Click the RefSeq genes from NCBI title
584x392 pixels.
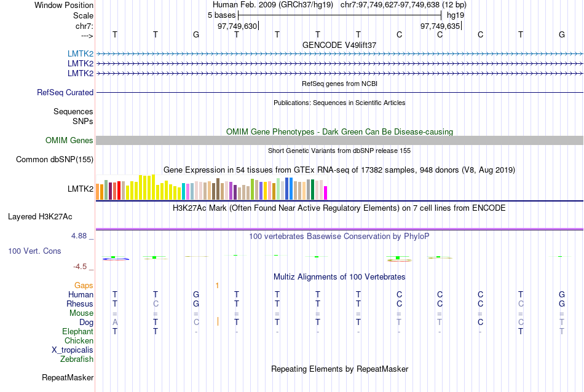[339, 84]
